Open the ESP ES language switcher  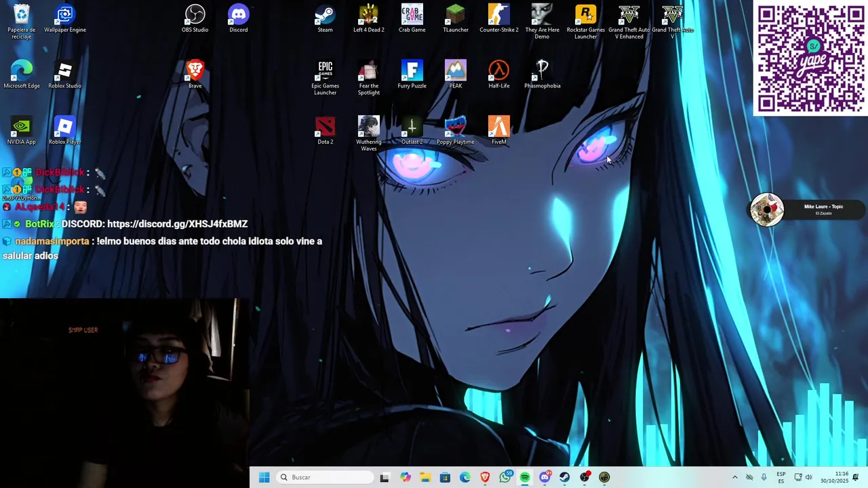pyautogui.click(x=781, y=477)
